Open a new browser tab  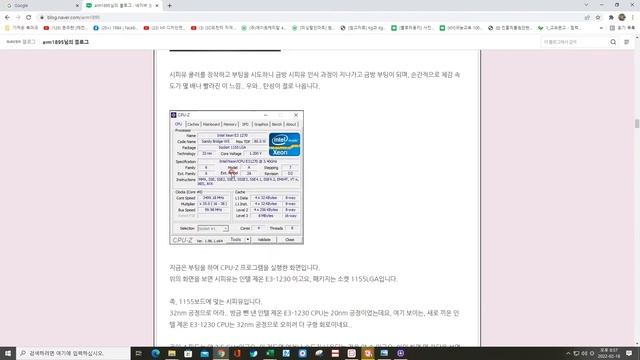[169, 6]
